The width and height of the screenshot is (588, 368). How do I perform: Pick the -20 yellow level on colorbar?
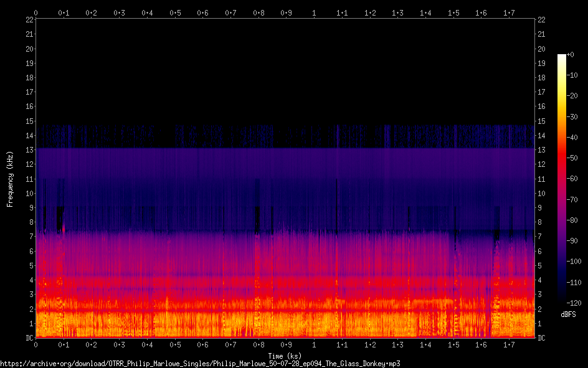coord(572,97)
